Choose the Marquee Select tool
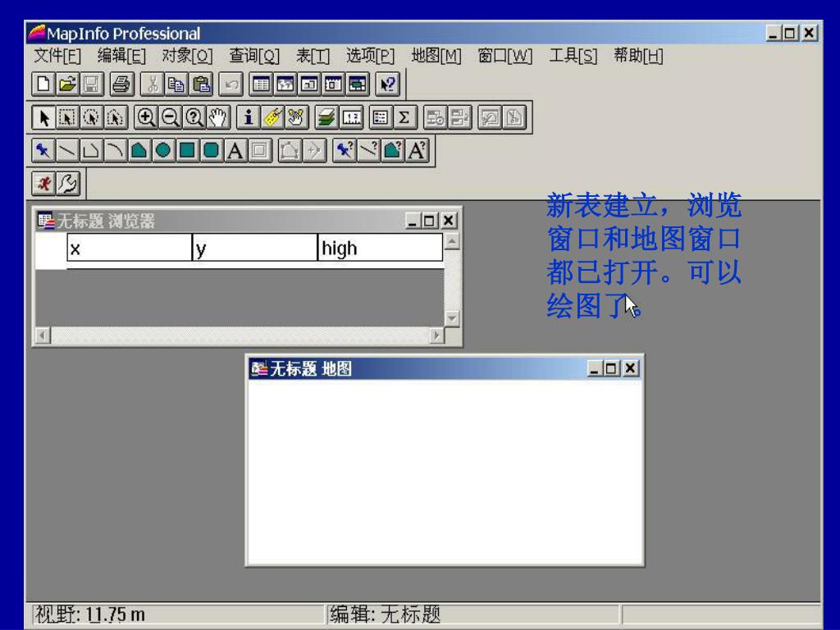This screenshot has width=840, height=630. (67, 117)
